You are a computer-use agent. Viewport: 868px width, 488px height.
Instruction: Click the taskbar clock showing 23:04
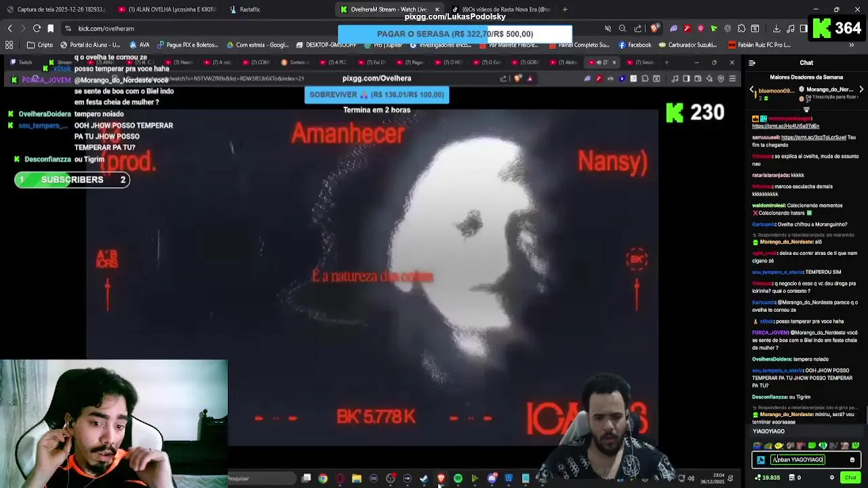tap(711, 479)
